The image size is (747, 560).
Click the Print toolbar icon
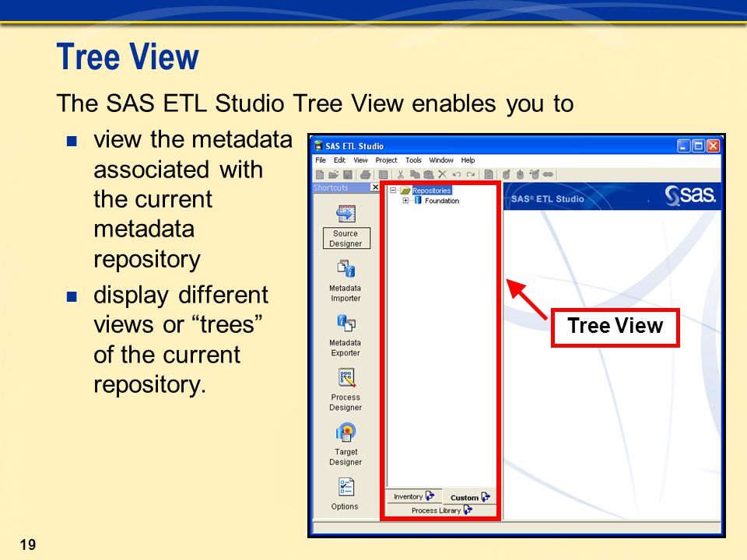pyautogui.click(x=366, y=175)
